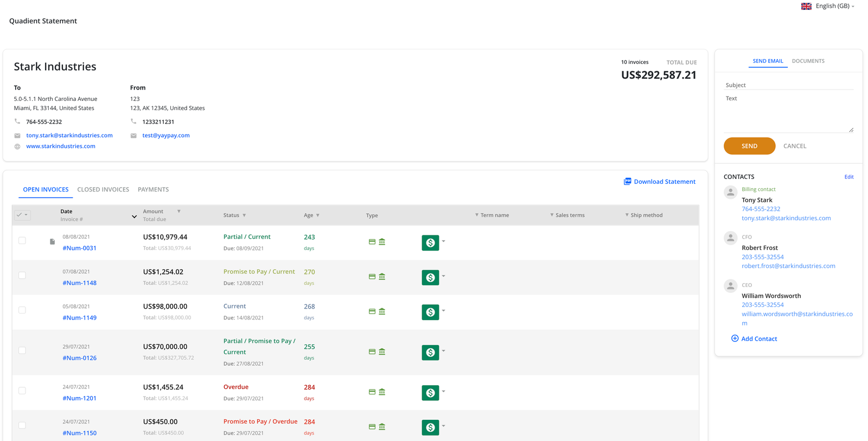The image size is (868, 441).
Task: Click the Download Statement PDF icon
Action: tap(627, 181)
